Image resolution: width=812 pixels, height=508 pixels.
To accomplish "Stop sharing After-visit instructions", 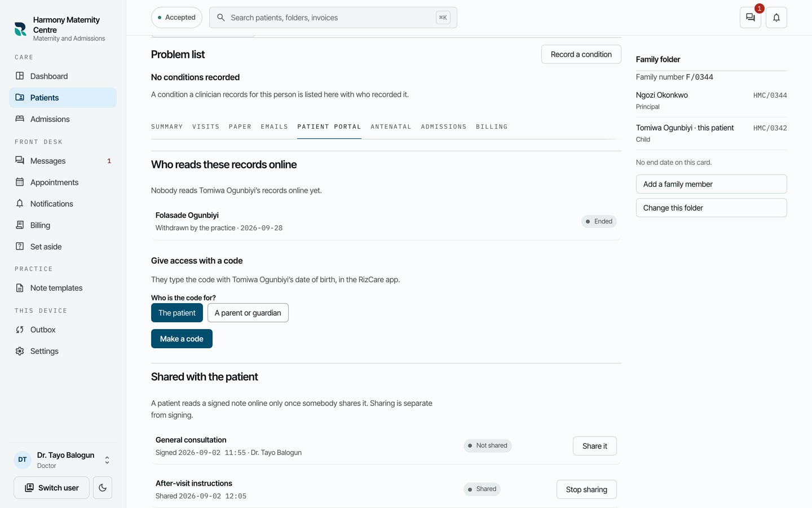I will [586, 489].
